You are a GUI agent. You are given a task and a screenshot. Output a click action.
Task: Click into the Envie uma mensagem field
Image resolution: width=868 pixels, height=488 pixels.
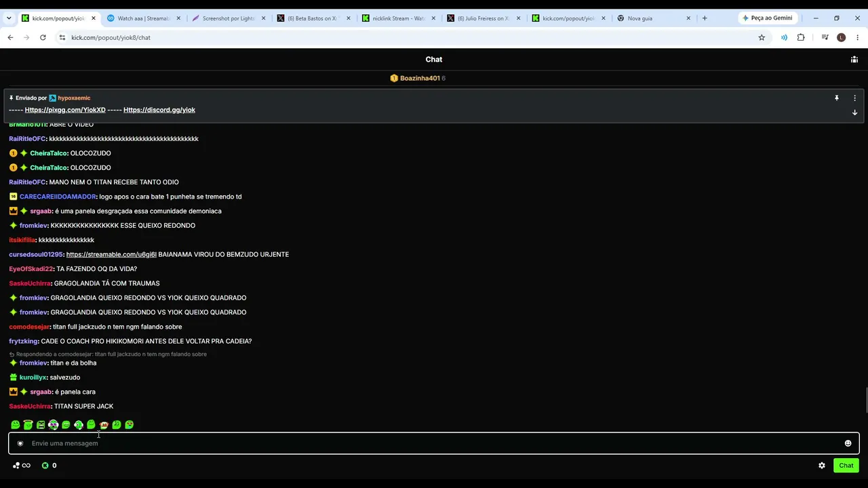click(x=434, y=443)
